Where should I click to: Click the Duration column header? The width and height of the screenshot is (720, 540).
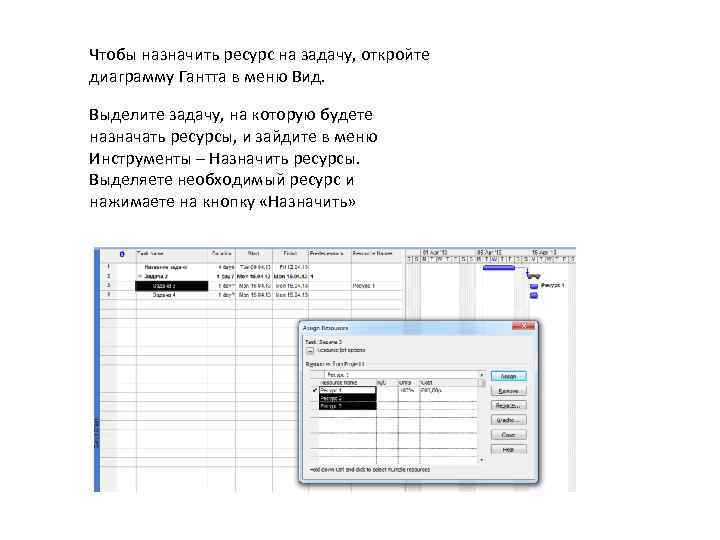pos(221,253)
